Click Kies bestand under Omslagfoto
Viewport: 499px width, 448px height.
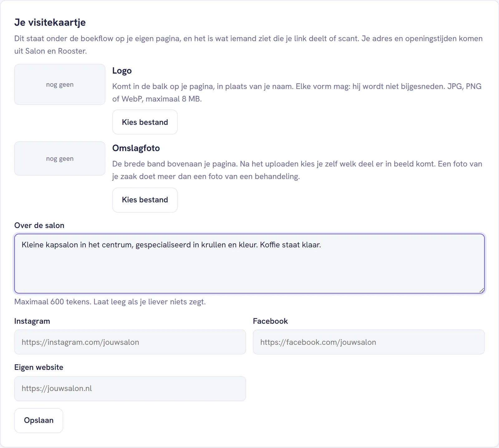coord(145,200)
